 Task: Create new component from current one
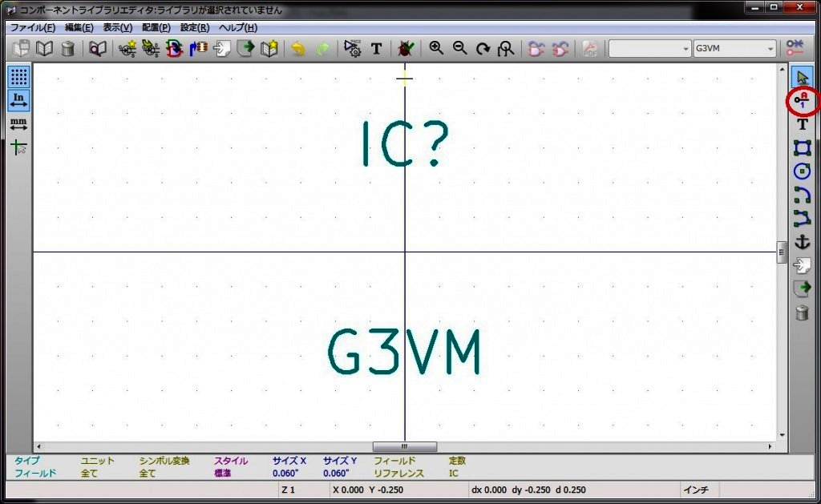point(174,48)
